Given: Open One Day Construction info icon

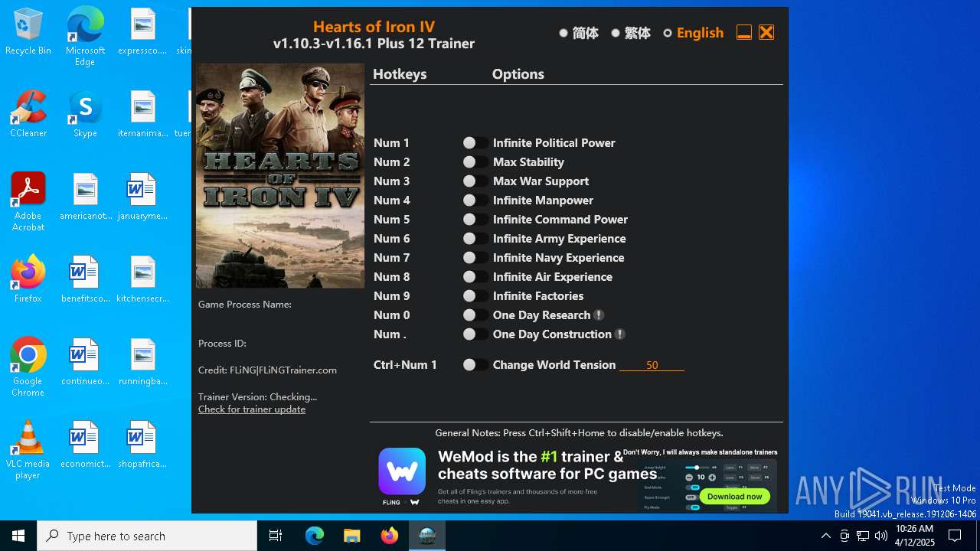Looking at the screenshot, I should 620,334.
